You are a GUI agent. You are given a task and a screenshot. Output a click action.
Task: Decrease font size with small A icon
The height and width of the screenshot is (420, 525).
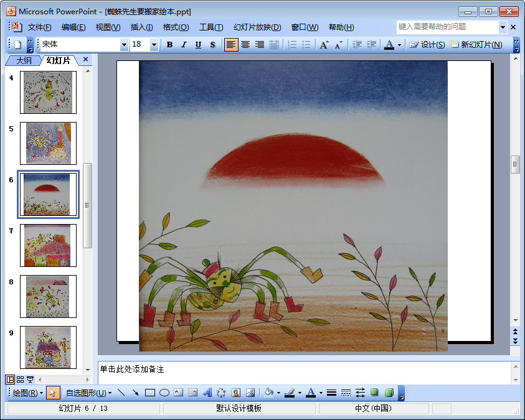click(338, 44)
